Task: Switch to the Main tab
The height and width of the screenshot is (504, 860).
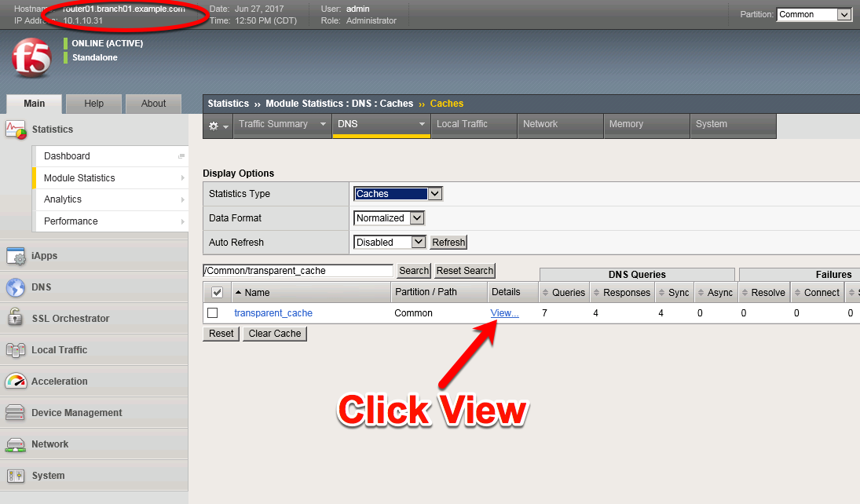Action: [x=34, y=104]
